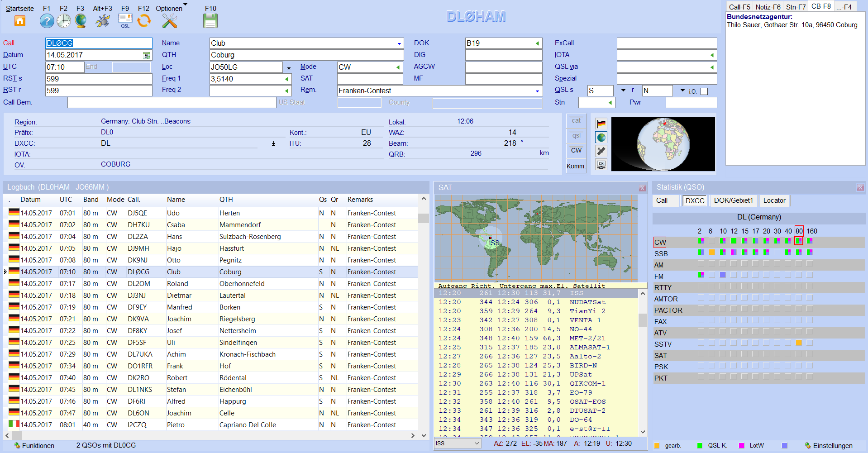
Task: Click the F12 refresh arrows icon
Action: pyautogui.click(x=144, y=21)
